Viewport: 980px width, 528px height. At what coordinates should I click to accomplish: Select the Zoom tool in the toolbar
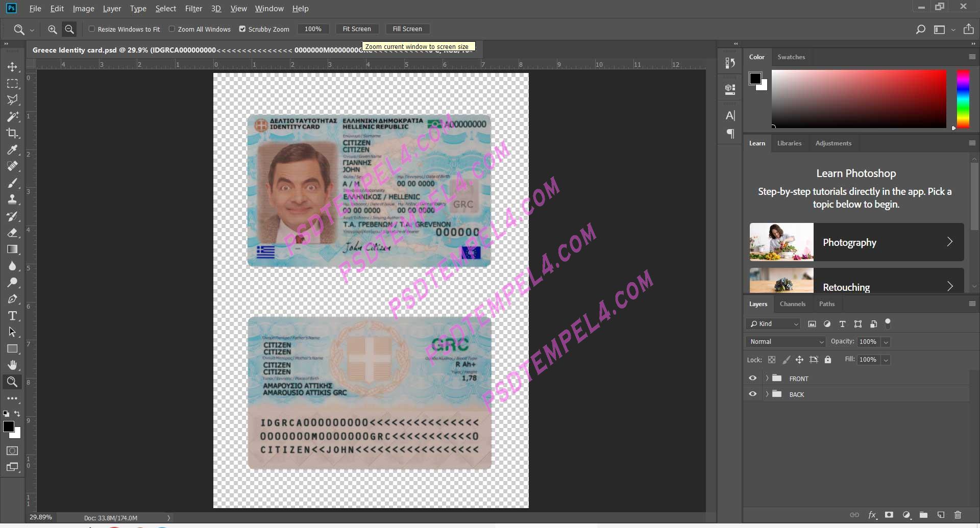pyautogui.click(x=13, y=382)
